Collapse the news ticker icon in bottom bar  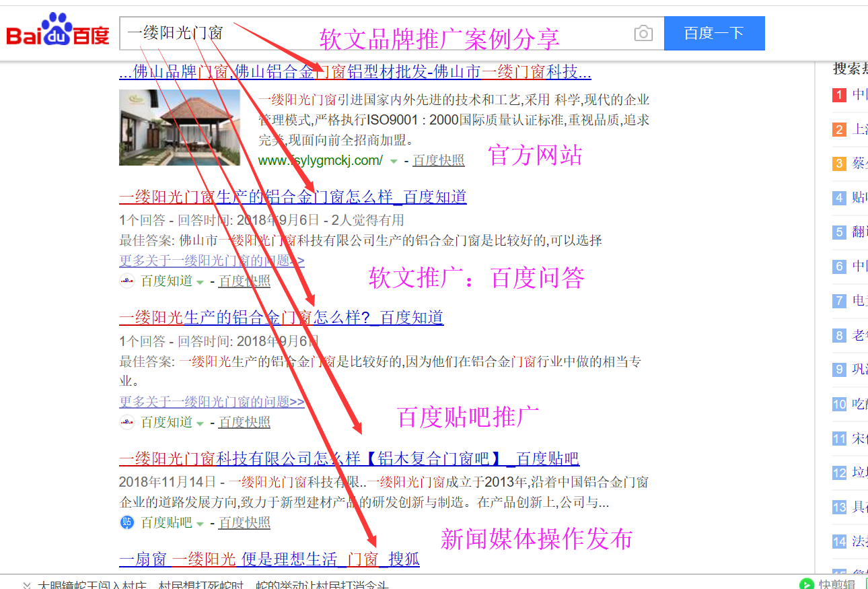pos(27,584)
